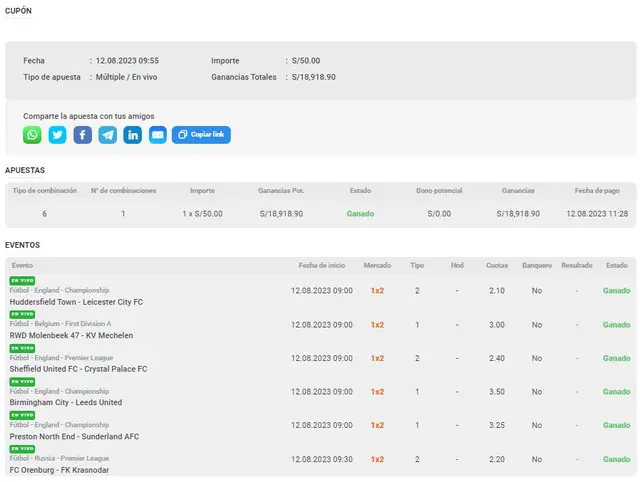Click the odds value 3.00

(x=497, y=325)
